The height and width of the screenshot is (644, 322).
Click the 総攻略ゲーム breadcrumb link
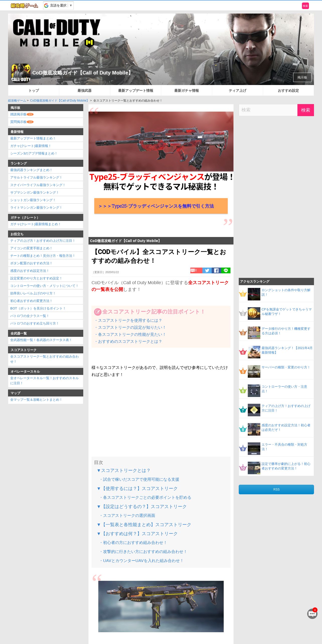[17, 101]
